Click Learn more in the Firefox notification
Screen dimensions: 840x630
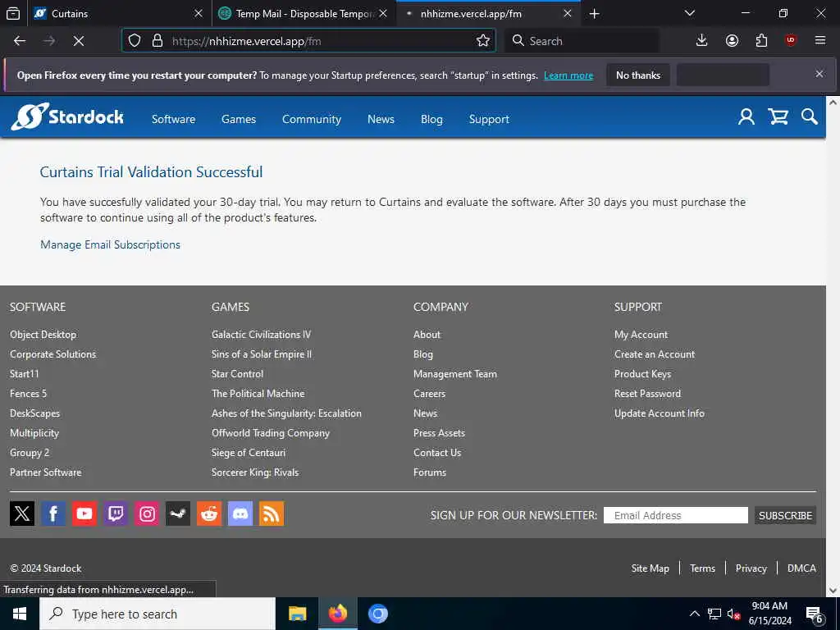pyautogui.click(x=568, y=75)
